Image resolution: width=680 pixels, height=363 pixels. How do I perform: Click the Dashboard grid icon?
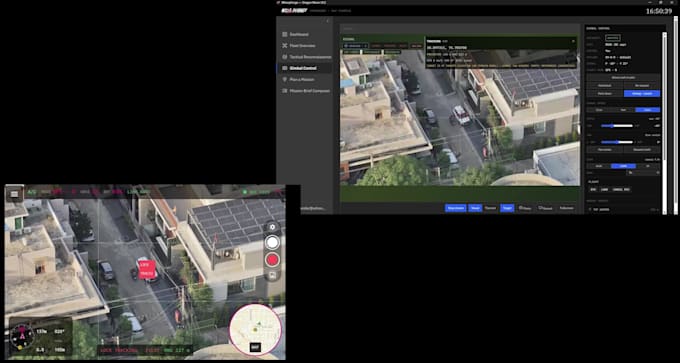pyautogui.click(x=285, y=34)
